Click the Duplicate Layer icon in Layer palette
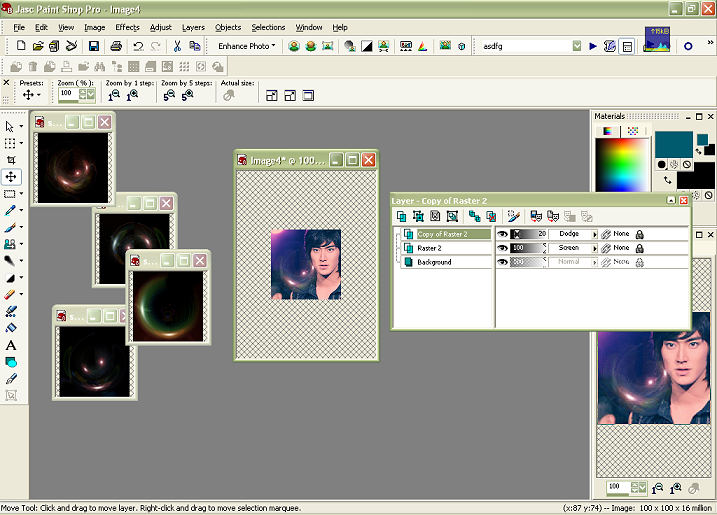Viewport: 717px width, 515px height. coord(474,216)
